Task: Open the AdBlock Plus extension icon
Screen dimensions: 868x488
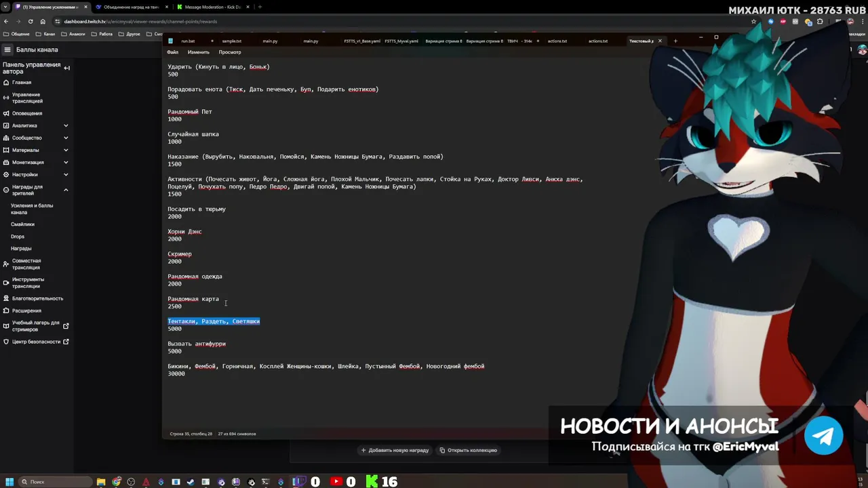Action: click(783, 21)
